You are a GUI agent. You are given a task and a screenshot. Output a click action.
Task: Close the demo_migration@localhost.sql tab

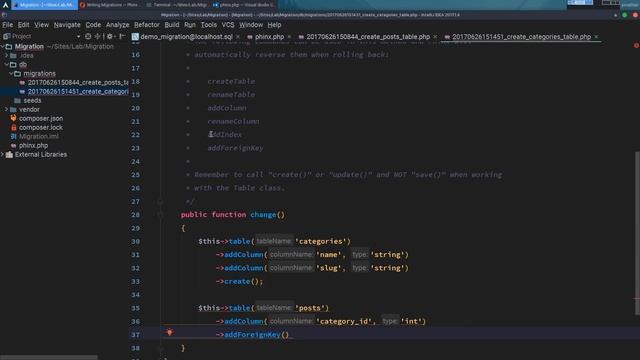coord(238,37)
